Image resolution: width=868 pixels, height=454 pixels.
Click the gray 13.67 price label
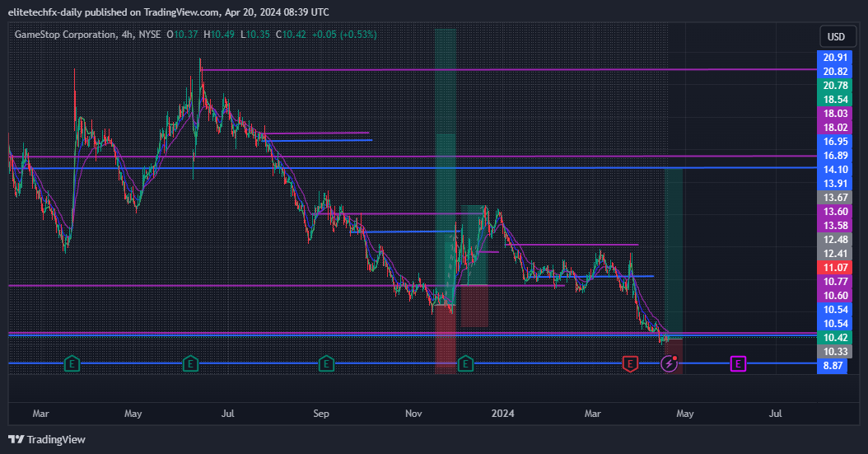pos(835,198)
